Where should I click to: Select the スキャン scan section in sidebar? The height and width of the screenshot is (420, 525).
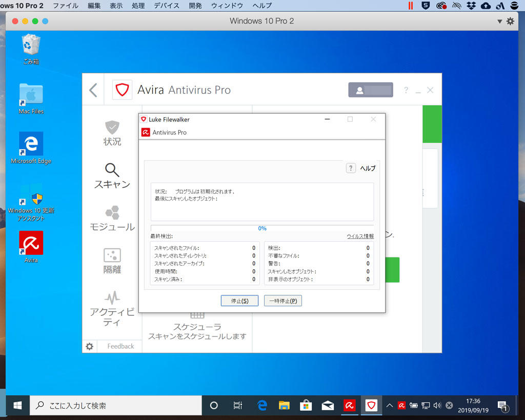click(112, 176)
